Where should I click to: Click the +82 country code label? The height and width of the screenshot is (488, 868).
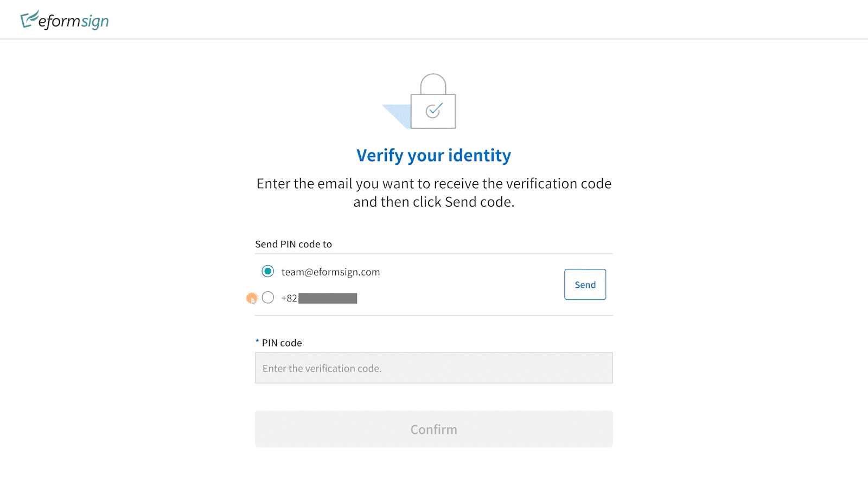pyautogui.click(x=289, y=298)
